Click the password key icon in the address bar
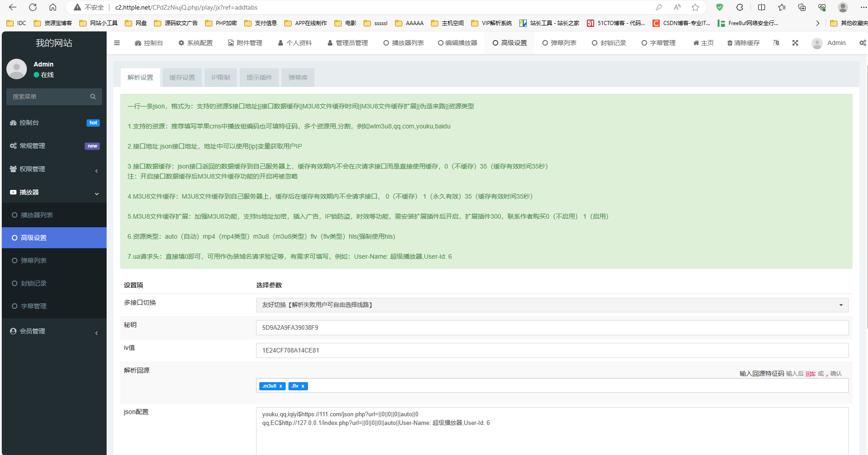Viewport: 868px width, 455px height. coord(659,7)
